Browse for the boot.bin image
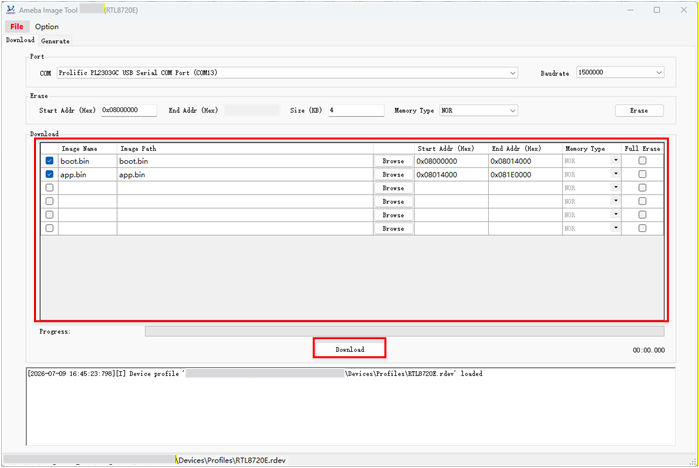Screen dimensions: 699x468 pyautogui.click(x=393, y=161)
